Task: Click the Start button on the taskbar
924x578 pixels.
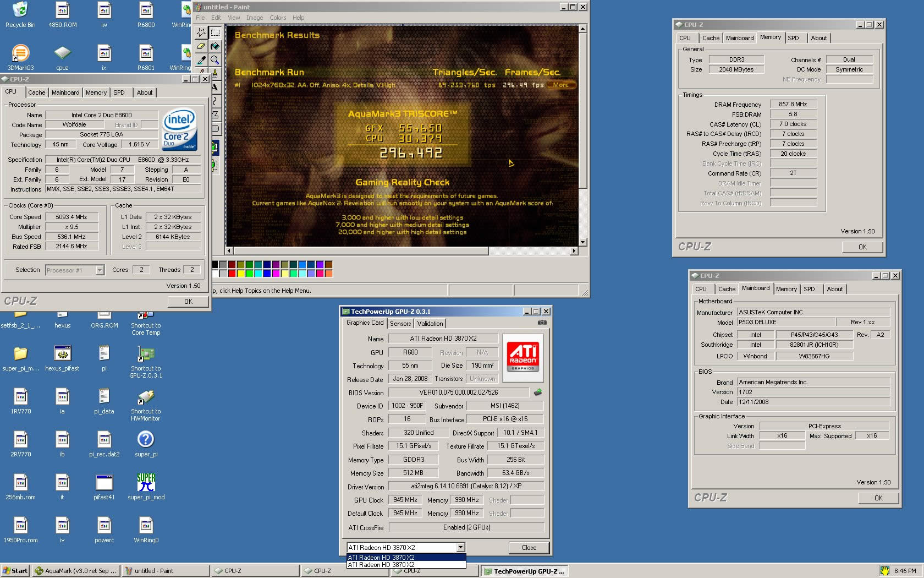Action: coord(15,571)
